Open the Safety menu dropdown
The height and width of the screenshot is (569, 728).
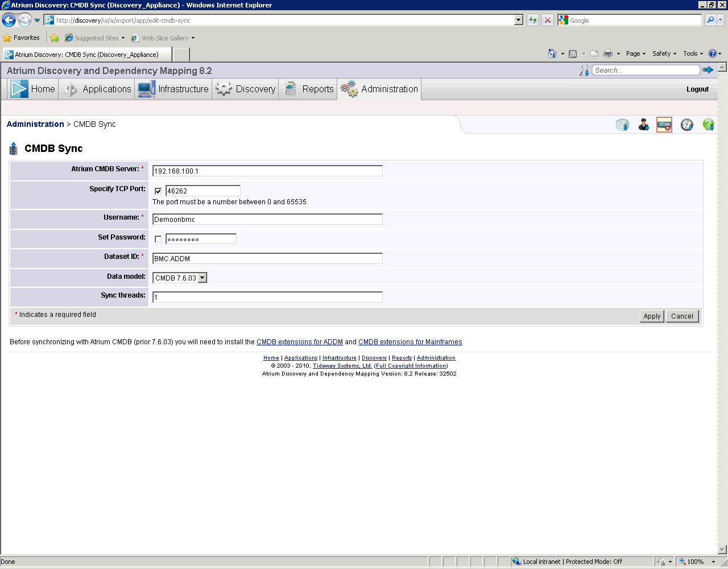pyautogui.click(x=664, y=53)
